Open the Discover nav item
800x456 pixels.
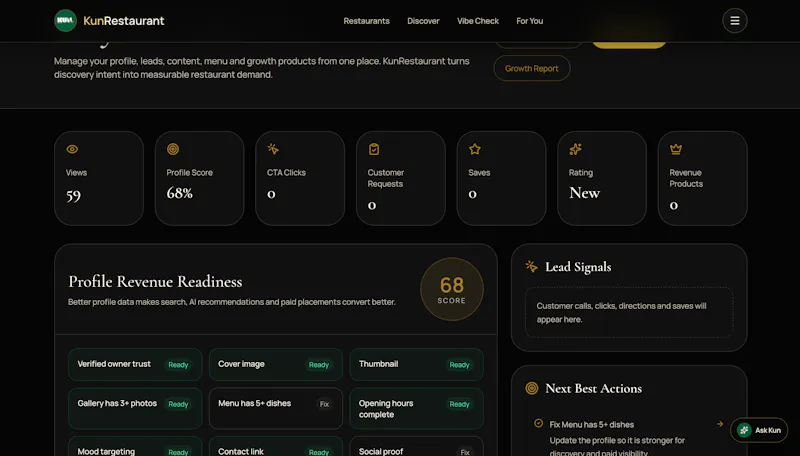[x=423, y=21]
